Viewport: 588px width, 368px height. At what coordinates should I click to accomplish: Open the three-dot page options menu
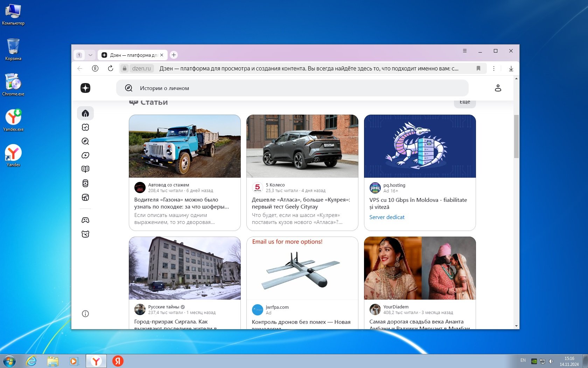click(494, 69)
